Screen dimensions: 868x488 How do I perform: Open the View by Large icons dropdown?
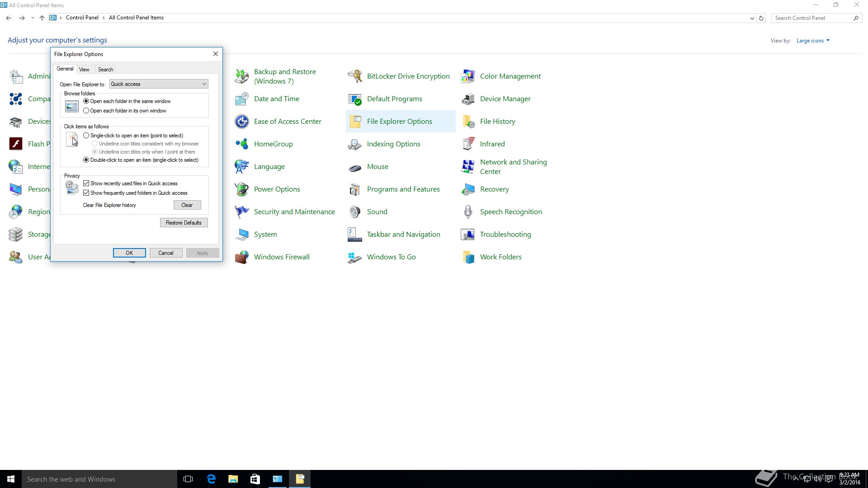click(x=813, y=41)
